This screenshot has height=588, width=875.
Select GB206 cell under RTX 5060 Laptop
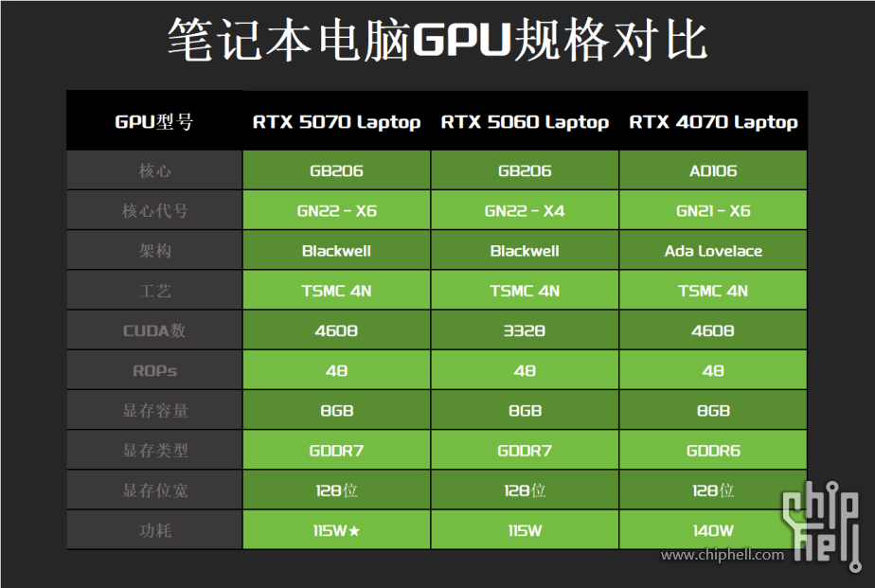525,170
